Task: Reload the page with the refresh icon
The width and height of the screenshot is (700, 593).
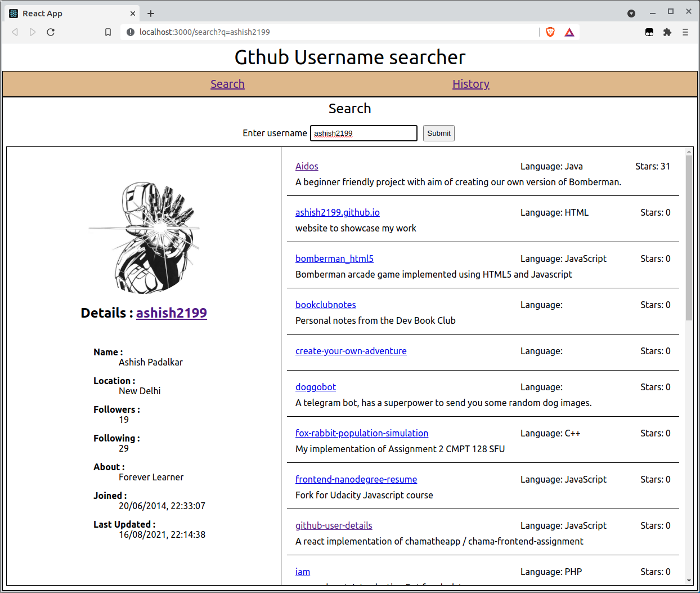Action: 51,32
